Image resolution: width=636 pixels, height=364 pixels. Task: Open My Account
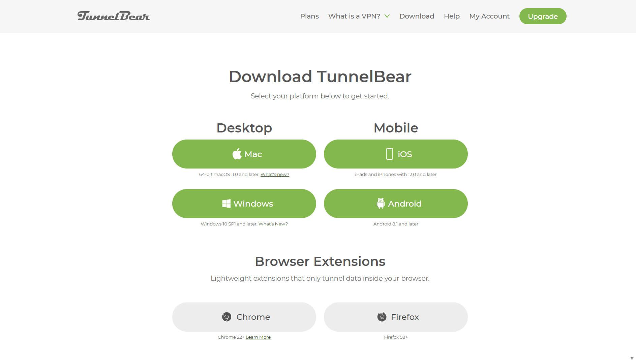coord(489,16)
